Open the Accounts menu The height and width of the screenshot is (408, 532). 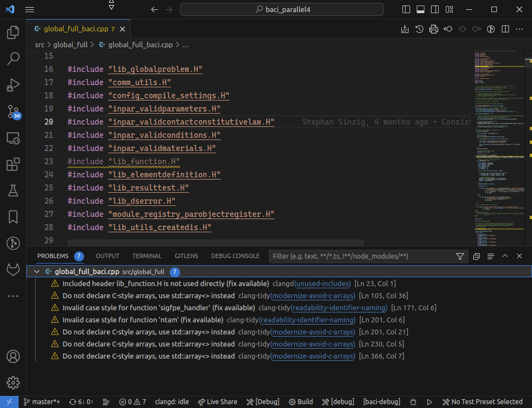13,356
